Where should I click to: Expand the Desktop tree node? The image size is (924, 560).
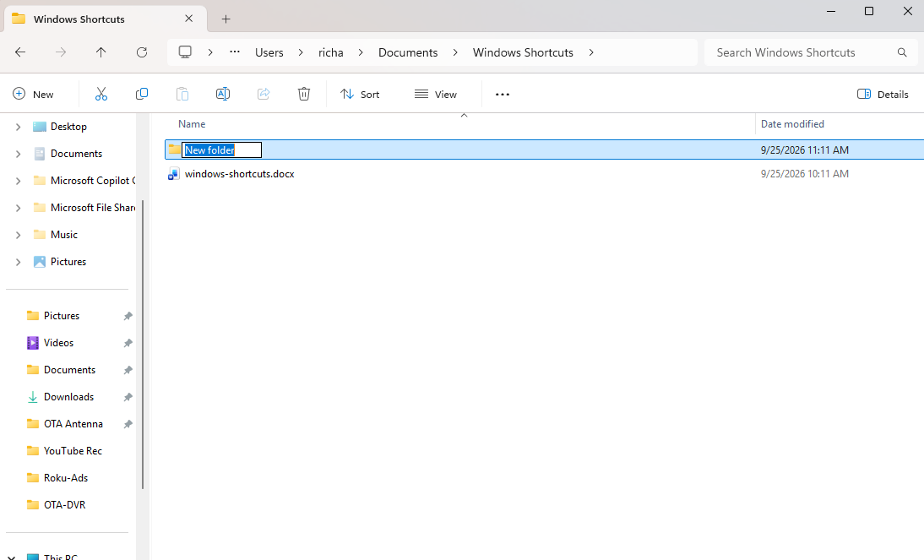[19, 127]
